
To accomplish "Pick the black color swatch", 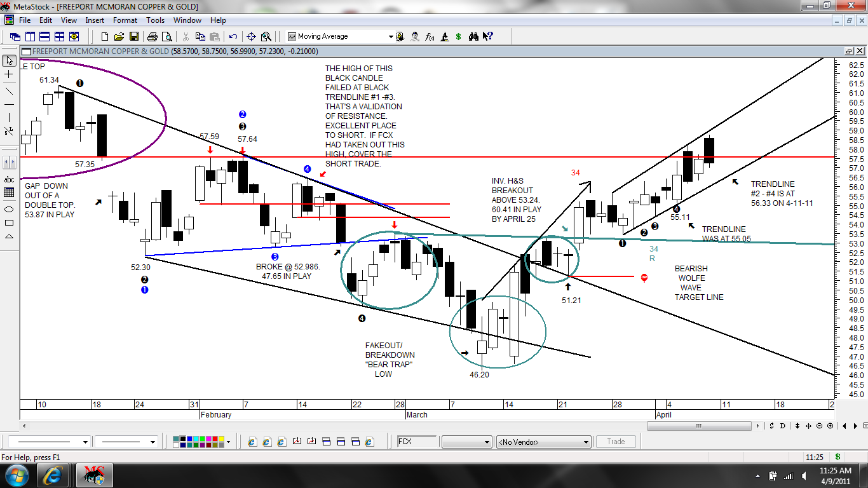I will [182, 438].
